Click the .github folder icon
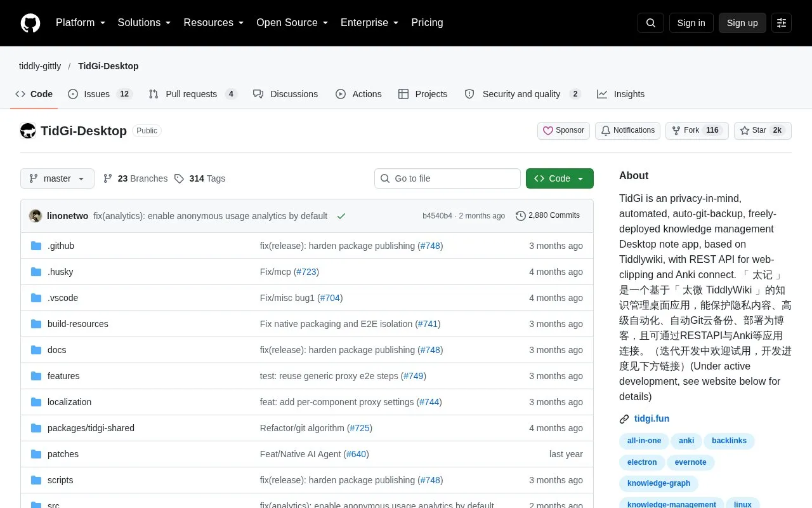This screenshot has width=812, height=508. pyautogui.click(x=36, y=246)
